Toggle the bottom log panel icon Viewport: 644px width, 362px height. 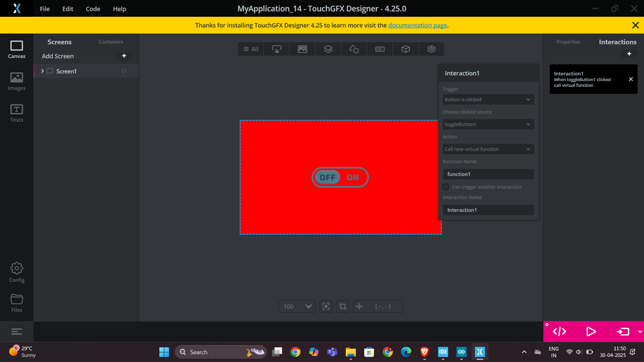click(16, 331)
